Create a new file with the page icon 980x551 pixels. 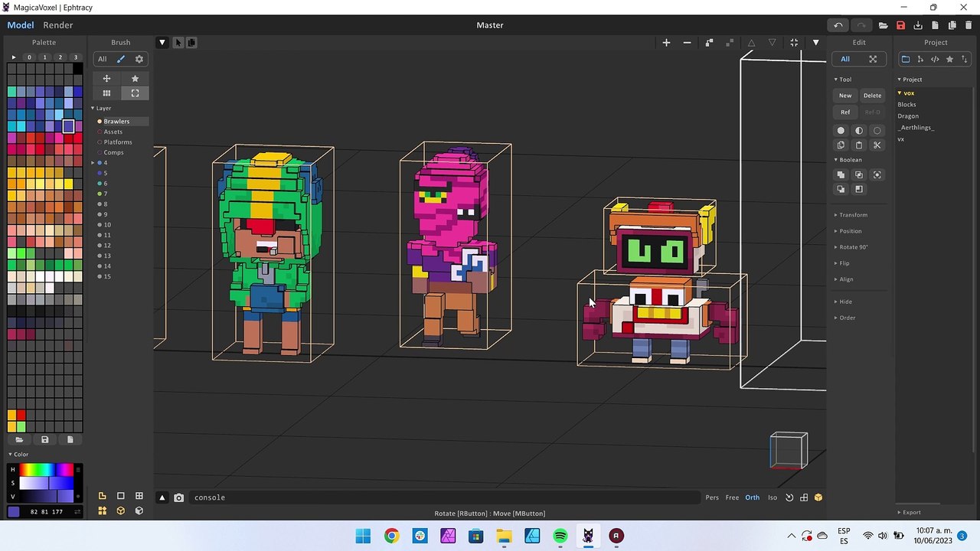tap(935, 25)
